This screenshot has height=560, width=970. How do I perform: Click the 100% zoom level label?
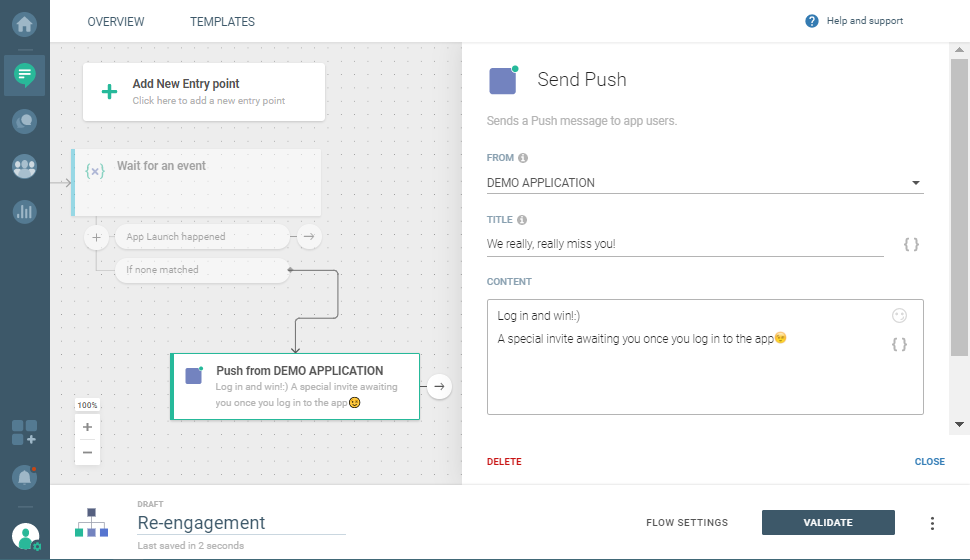pyautogui.click(x=87, y=405)
